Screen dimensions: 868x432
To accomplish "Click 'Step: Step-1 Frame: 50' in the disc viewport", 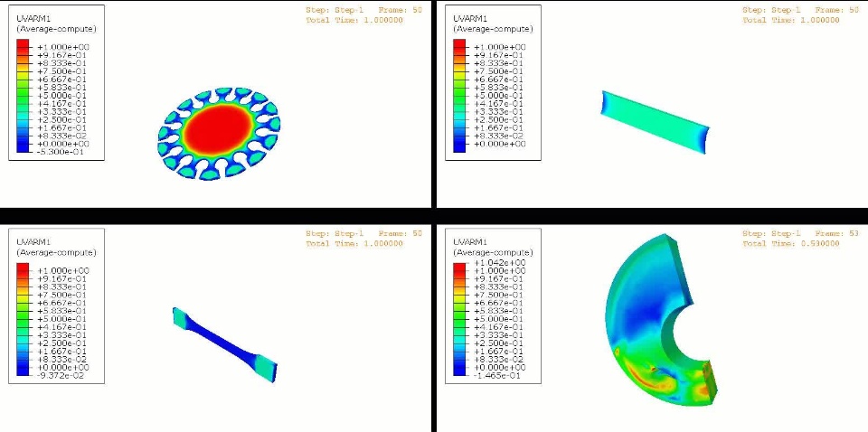I will pos(363,10).
